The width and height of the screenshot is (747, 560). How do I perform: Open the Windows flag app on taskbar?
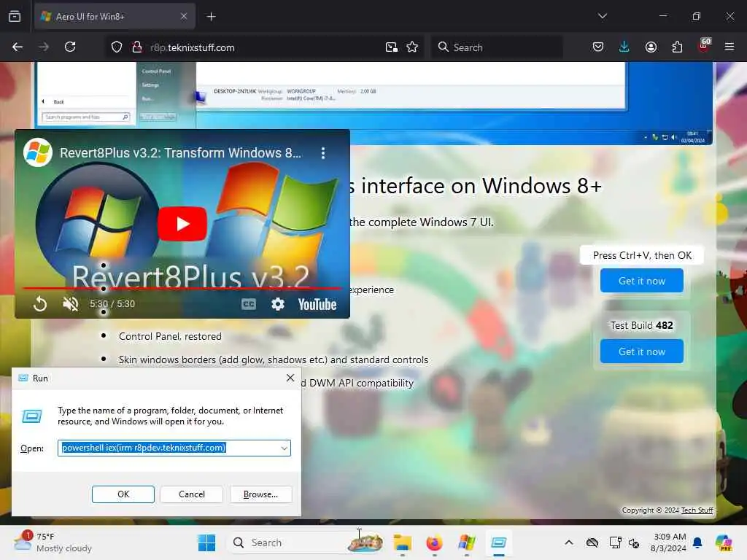point(466,542)
